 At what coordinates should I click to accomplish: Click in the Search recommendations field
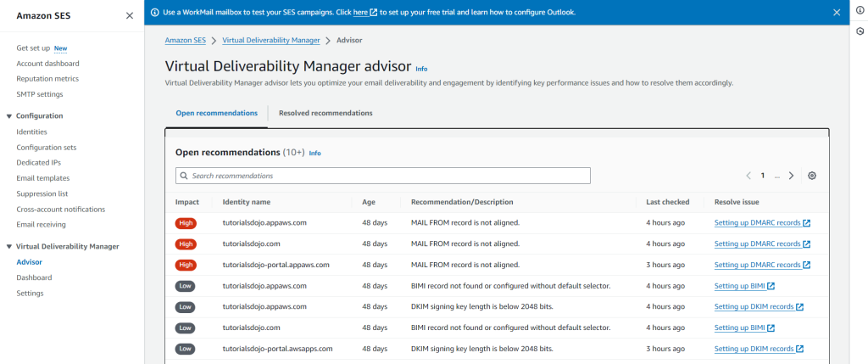[383, 176]
